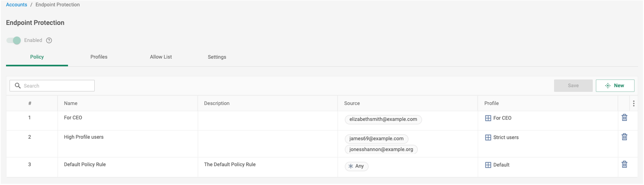Open the For CEO profile link
The height and width of the screenshot is (185, 644).
click(x=502, y=118)
